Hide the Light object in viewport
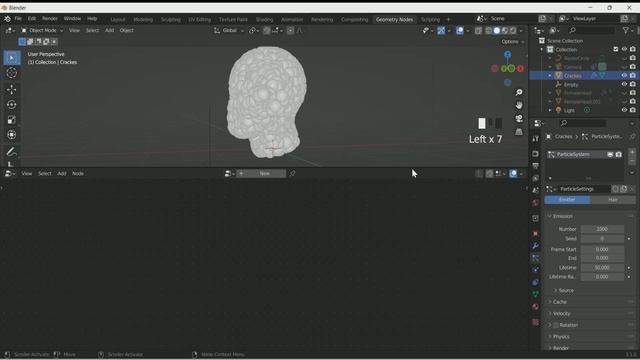 pyautogui.click(x=624, y=110)
